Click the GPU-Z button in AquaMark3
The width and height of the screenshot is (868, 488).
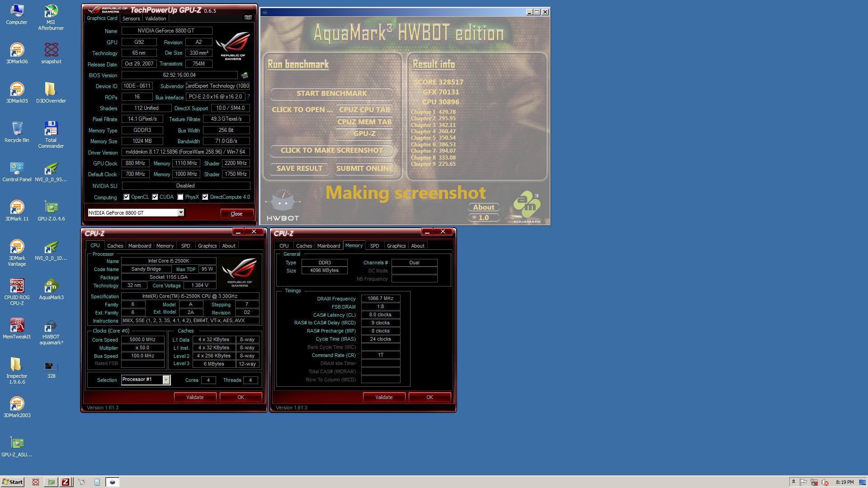[x=364, y=133]
